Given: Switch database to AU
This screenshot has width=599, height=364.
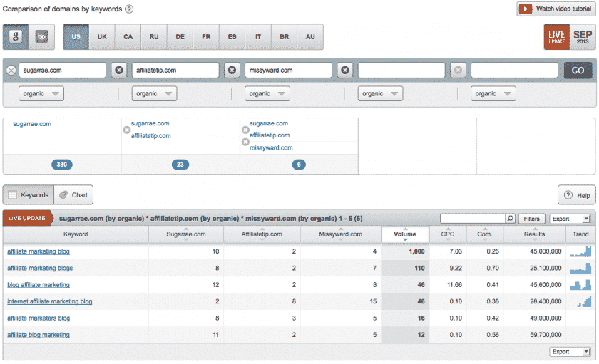Looking at the screenshot, I should point(310,37).
